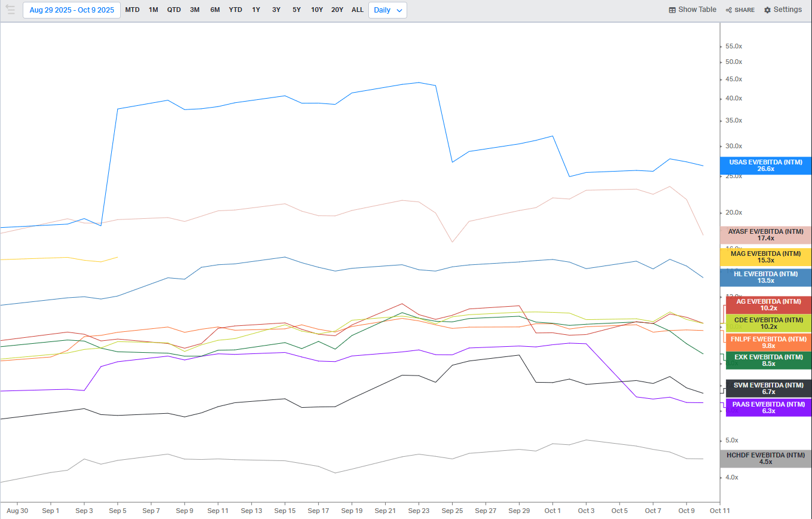
Task: Choose the ALL time range
Action: pos(358,10)
